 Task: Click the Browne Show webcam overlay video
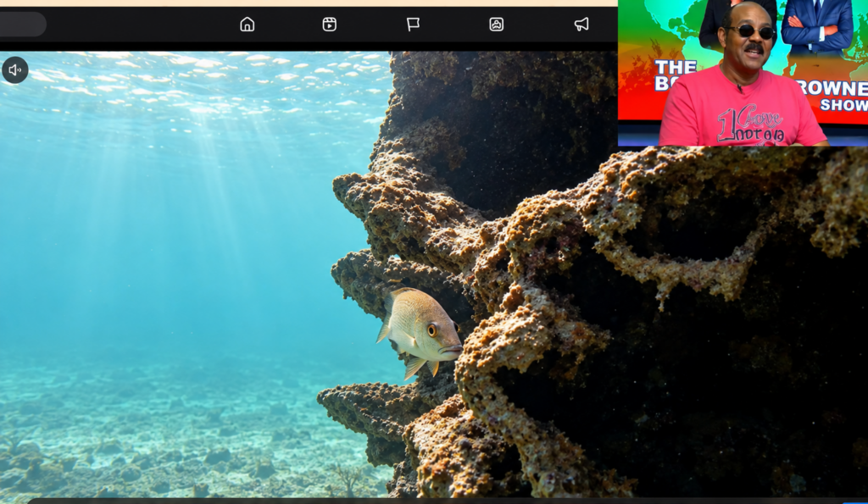point(743,73)
